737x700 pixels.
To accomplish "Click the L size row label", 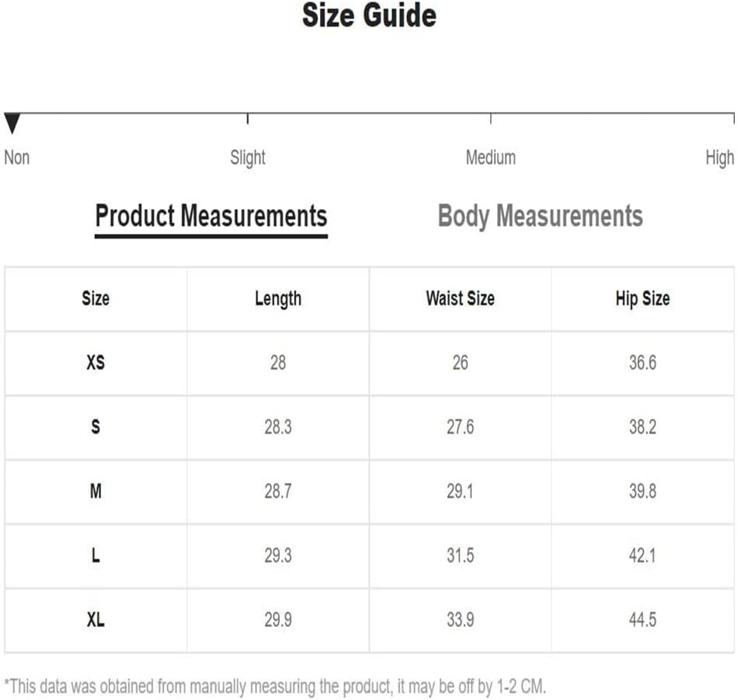I will 96,555.
